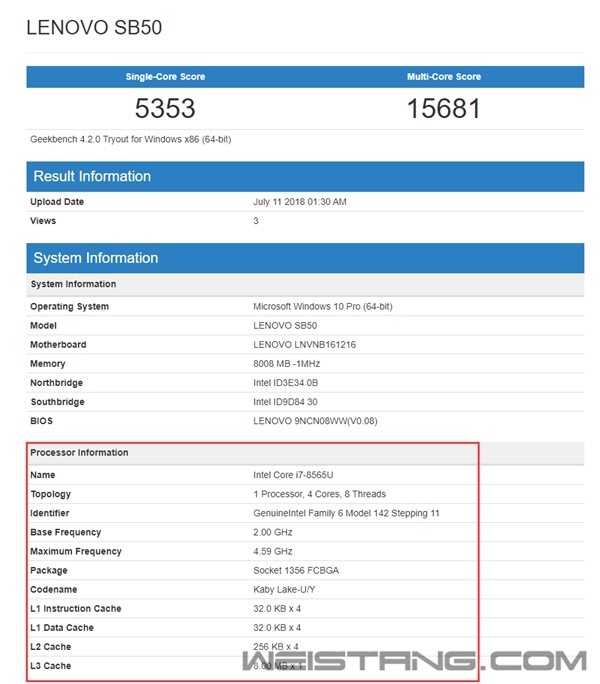Click the 4.59 GHz maximum frequency value
This screenshot has height=684, width=600.
pyautogui.click(x=273, y=551)
